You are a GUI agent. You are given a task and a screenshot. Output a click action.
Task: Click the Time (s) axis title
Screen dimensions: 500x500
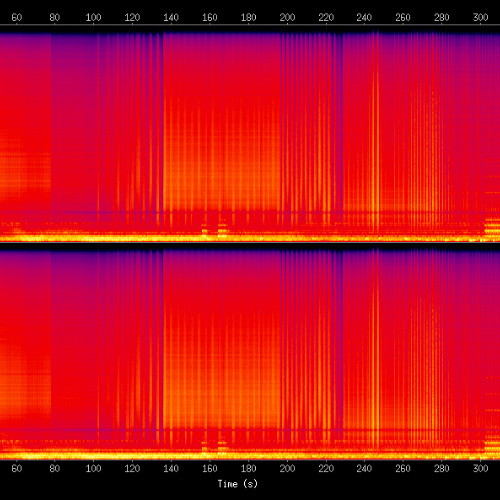point(238,484)
